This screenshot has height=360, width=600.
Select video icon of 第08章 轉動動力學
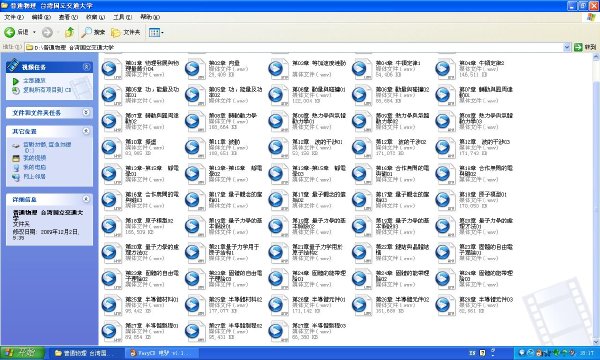pos(194,122)
